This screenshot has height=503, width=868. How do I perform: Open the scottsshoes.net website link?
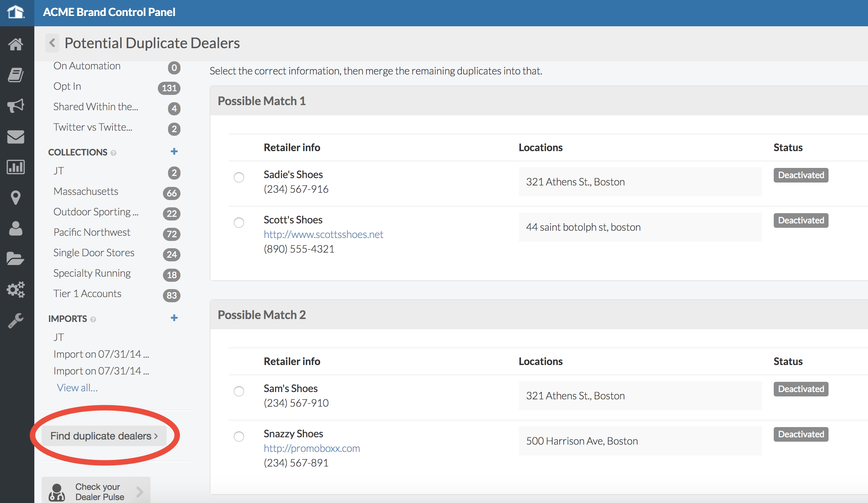(323, 234)
